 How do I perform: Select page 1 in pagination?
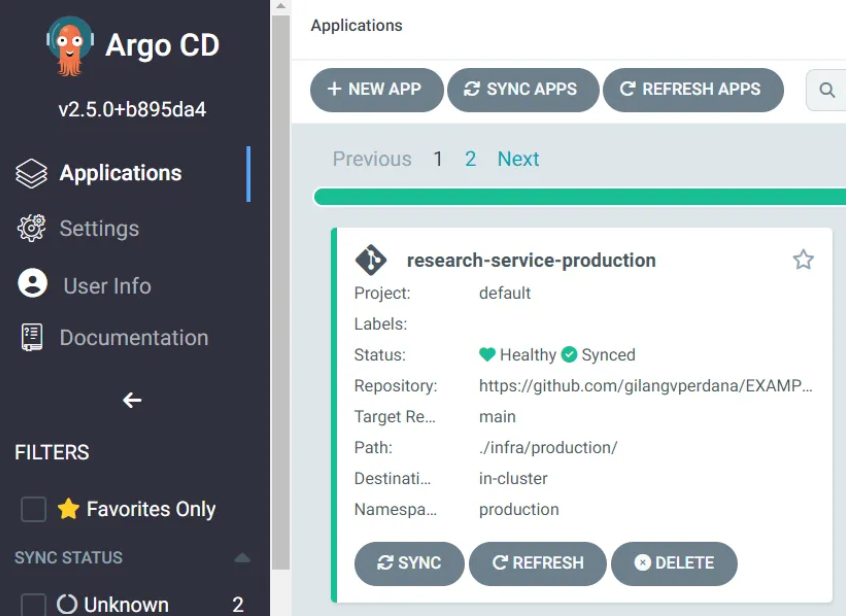point(438,159)
